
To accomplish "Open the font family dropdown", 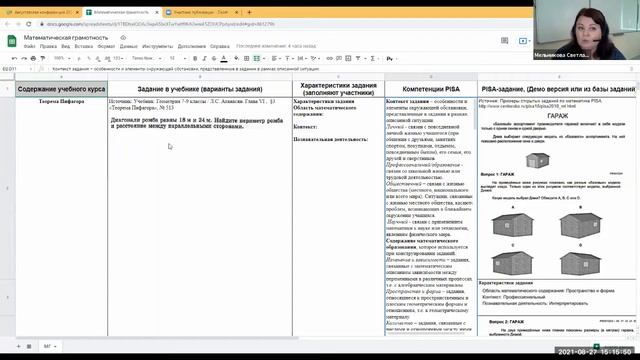I will pos(147,59).
